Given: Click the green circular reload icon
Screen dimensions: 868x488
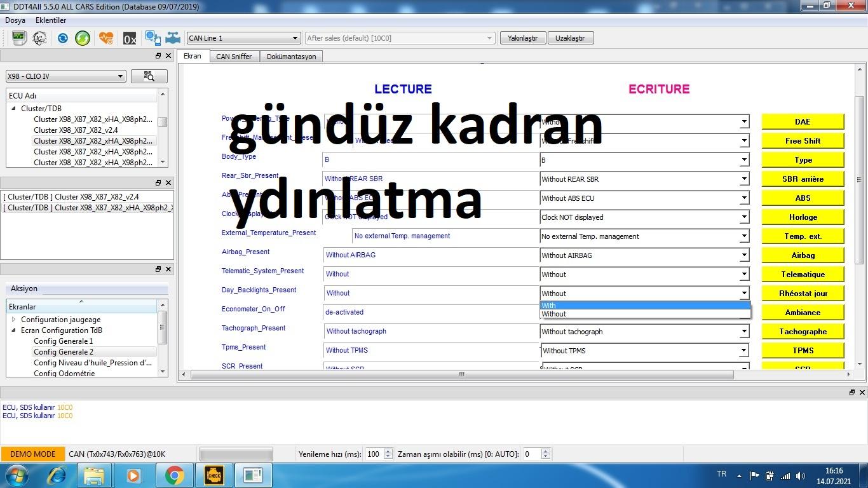Looking at the screenshot, I should (83, 38).
